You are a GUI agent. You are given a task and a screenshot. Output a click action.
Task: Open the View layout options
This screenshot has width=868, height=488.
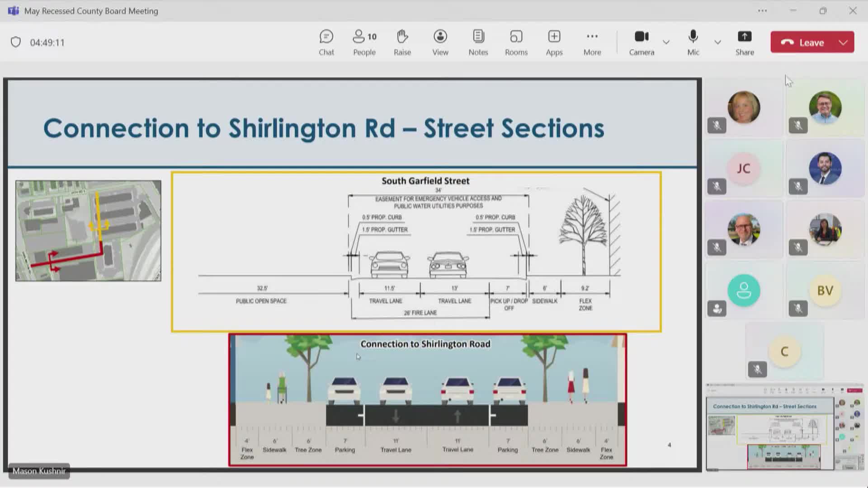point(440,42)
